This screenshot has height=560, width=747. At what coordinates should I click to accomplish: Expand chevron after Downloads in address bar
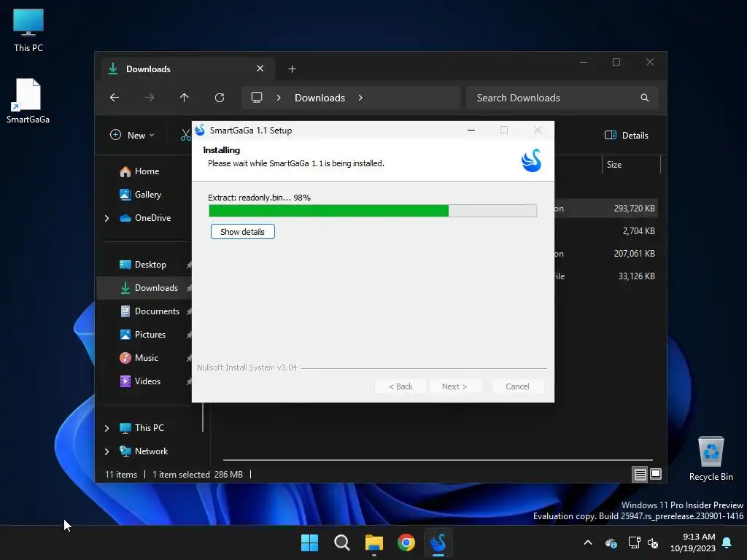360,98
